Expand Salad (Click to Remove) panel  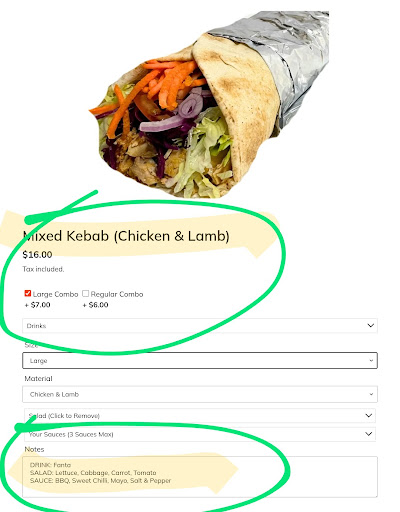click(200, 416)
